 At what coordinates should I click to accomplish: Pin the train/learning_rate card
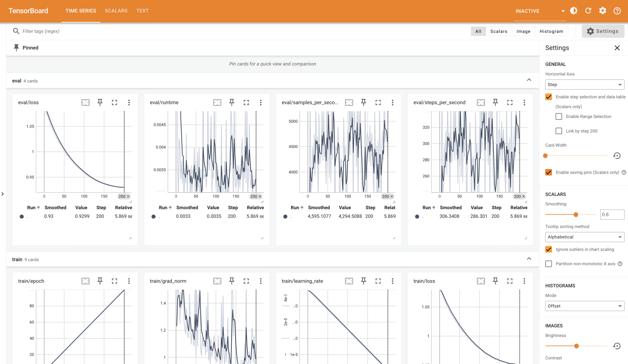click(x=363, y=281)
